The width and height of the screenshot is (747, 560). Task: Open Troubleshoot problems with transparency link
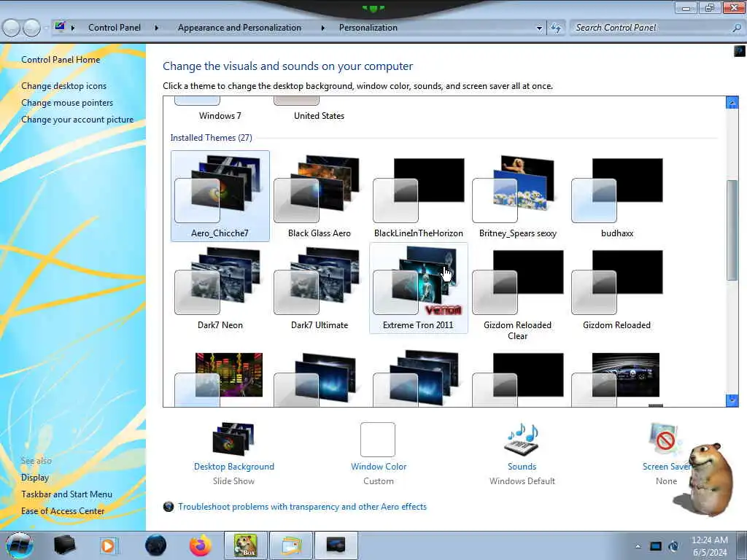pyautogui.click(x=302, y=507)
